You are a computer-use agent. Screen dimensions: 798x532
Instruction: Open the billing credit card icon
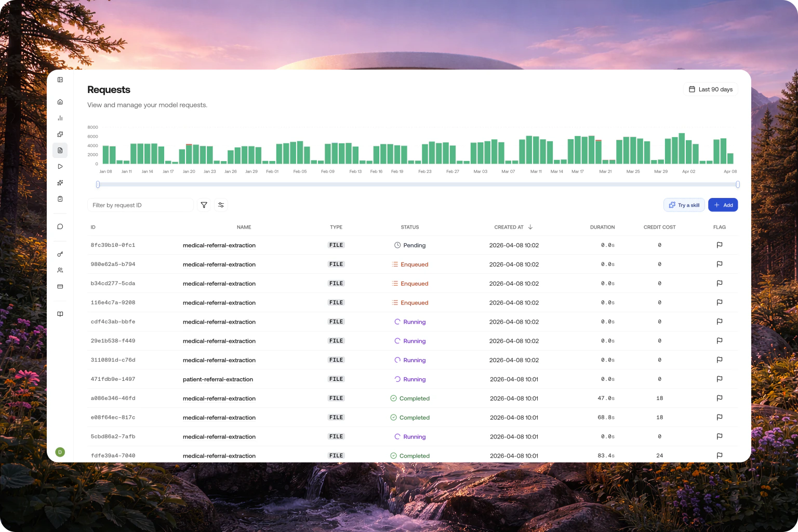coord(60,286)
